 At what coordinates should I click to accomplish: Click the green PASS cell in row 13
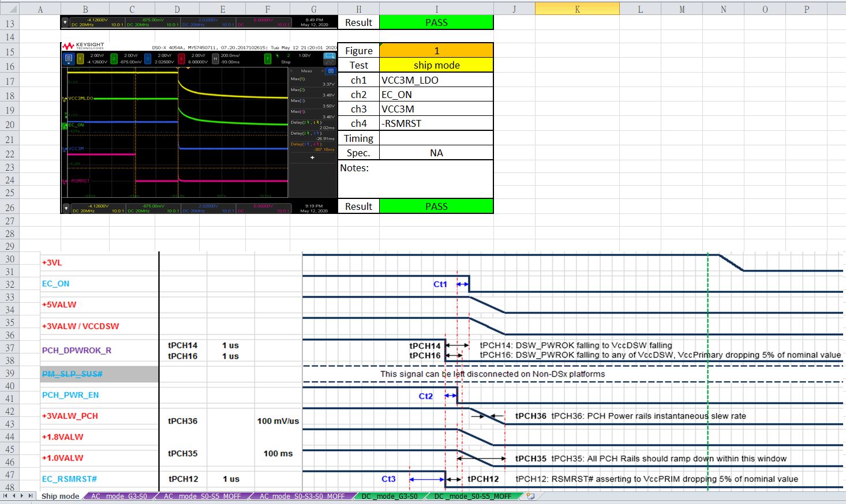click(x=436, y=22)
